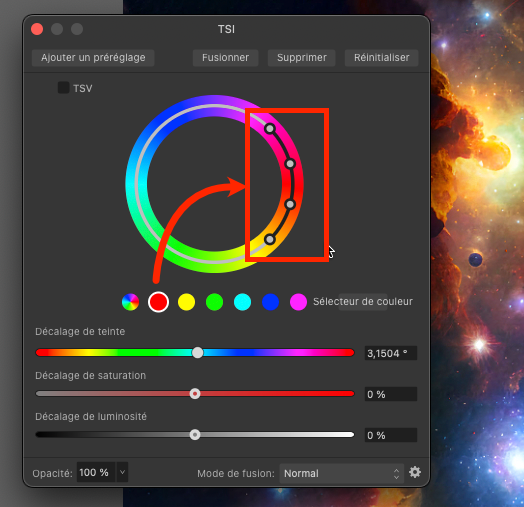The height and width of the screenshot is (507, 524).
Task: Click the Décalage de saturation slider handle
Action: 195,394
